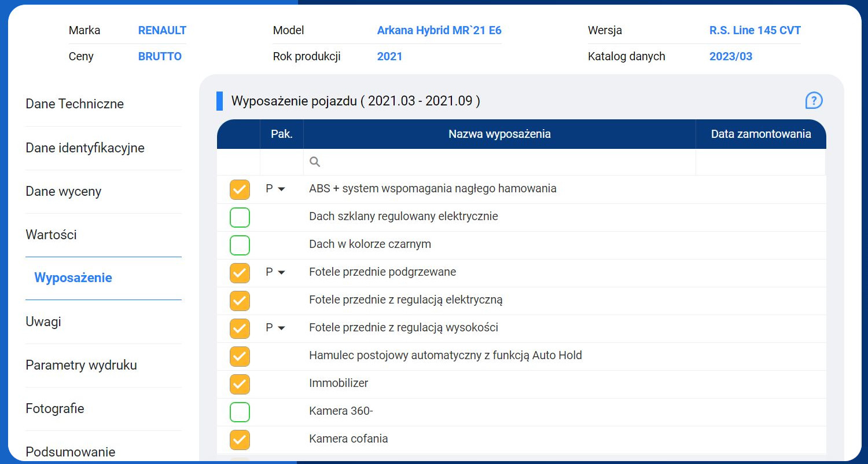Uncheck Kamera cofania equipment
This screenshot has height=464, width=868.
240,440
